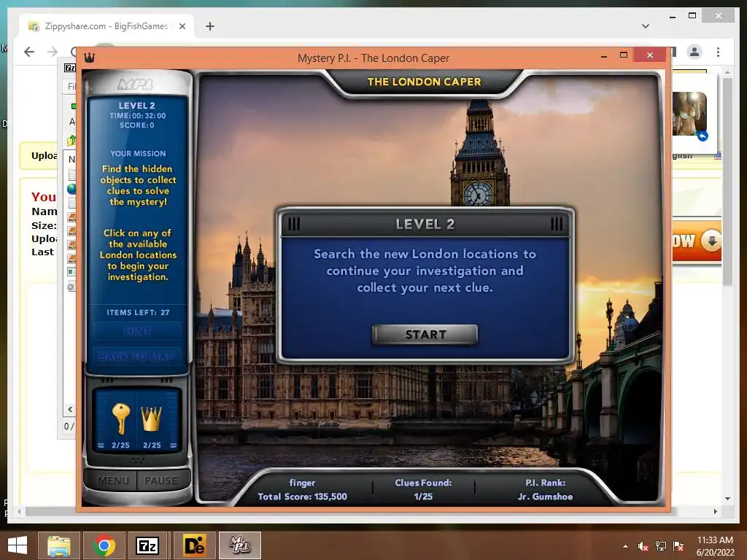Click the 'TIME: 00:32:00' readout
747x560 pixels.
138,116
